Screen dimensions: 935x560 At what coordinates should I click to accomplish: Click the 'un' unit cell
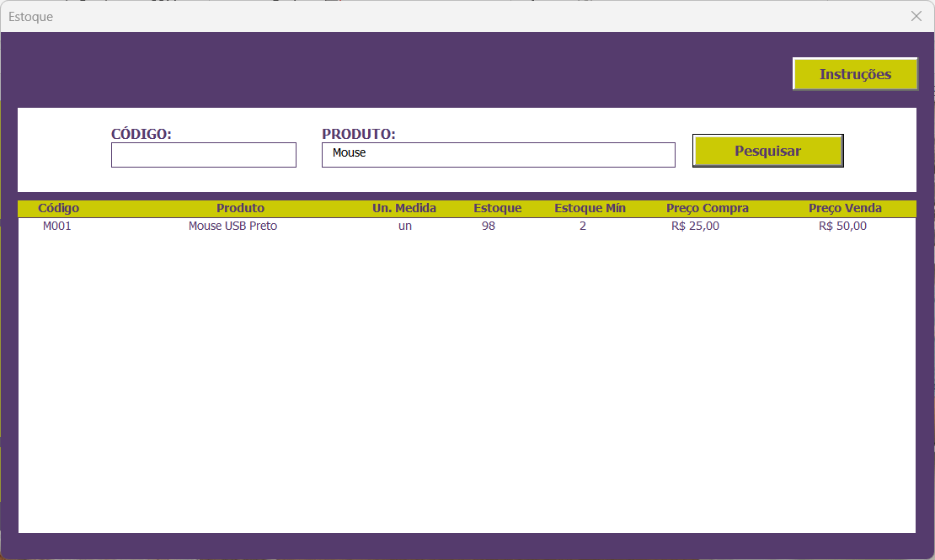(405, 226)
